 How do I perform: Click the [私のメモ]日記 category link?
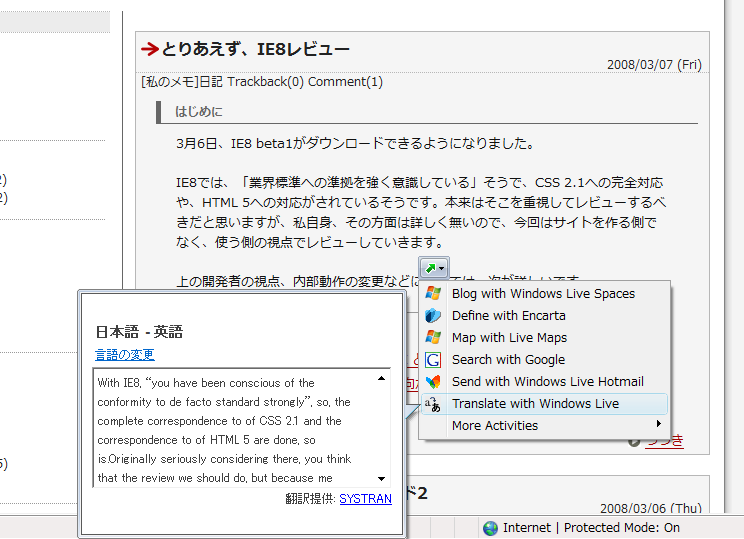click(x=182, y=82)
